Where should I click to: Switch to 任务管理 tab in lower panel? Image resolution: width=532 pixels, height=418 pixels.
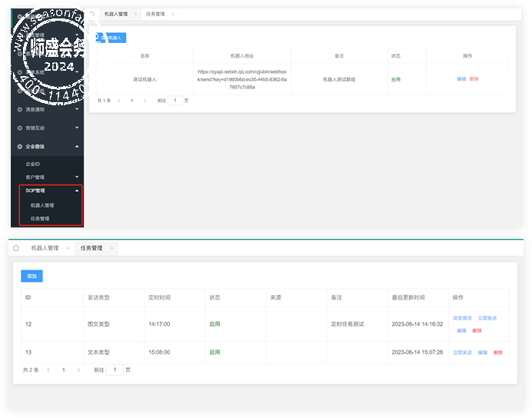(x=91, y=248)
